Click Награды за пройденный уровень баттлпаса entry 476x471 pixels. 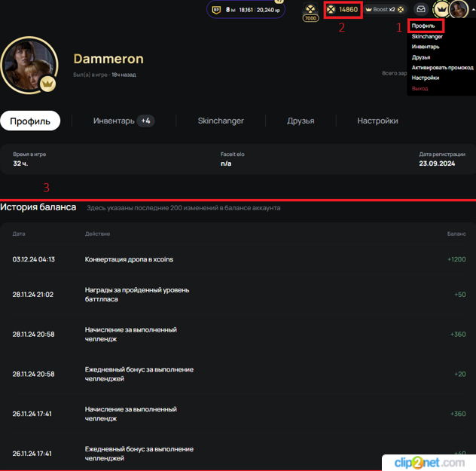coord(137,295)
